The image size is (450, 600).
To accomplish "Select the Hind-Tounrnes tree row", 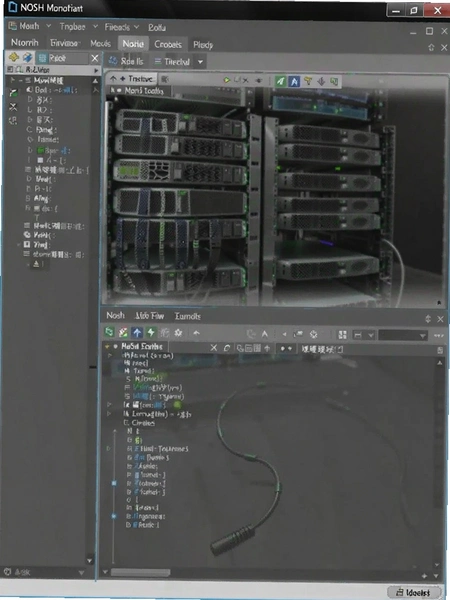I will [158, 448].
